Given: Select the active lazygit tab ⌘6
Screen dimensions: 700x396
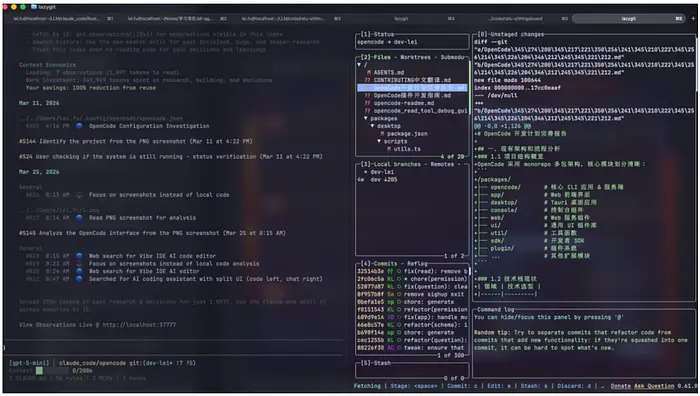Looking at the screenshot, I should pos(629,19).
